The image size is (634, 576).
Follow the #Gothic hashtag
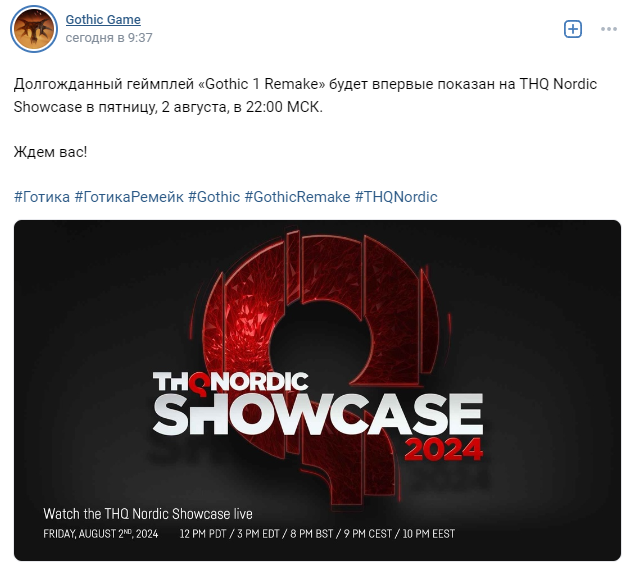214,197
